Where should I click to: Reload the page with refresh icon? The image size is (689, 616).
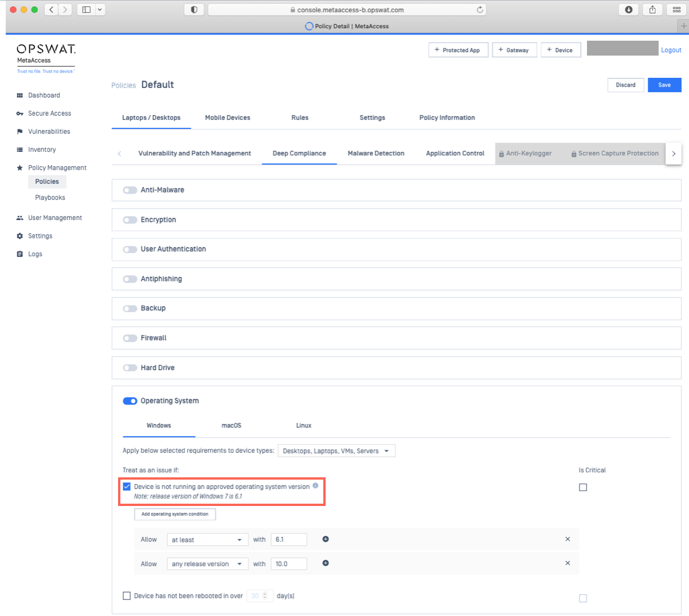[x=480, y=9]
